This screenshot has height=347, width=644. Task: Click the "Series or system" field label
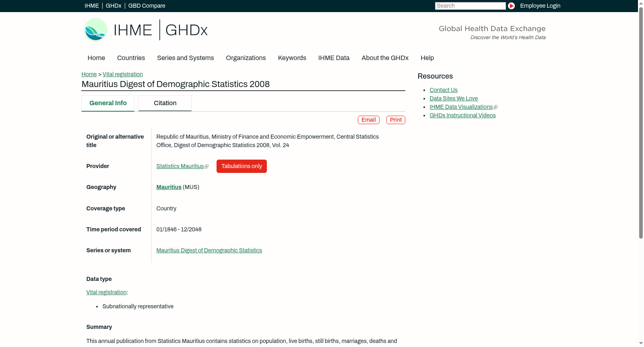click(109, 250)
